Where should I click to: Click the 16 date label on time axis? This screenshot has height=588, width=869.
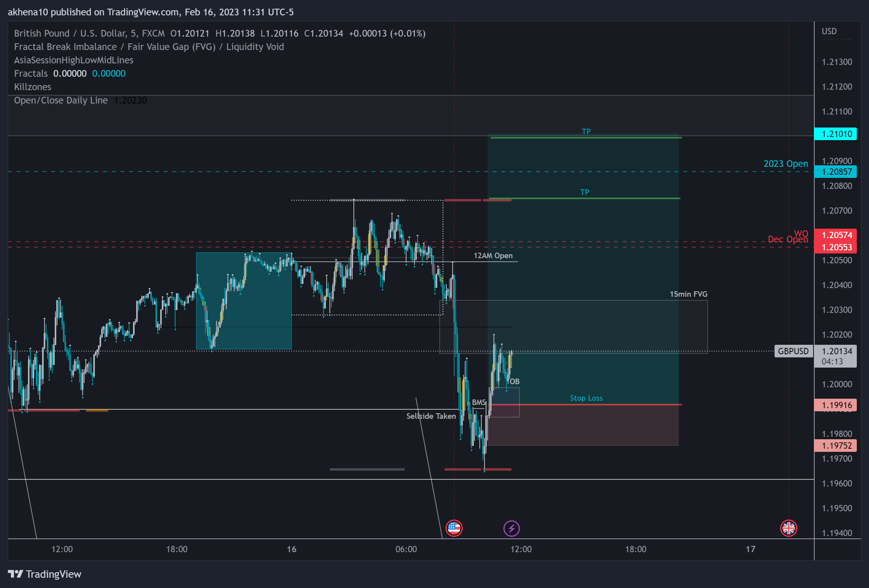[291, 549]
